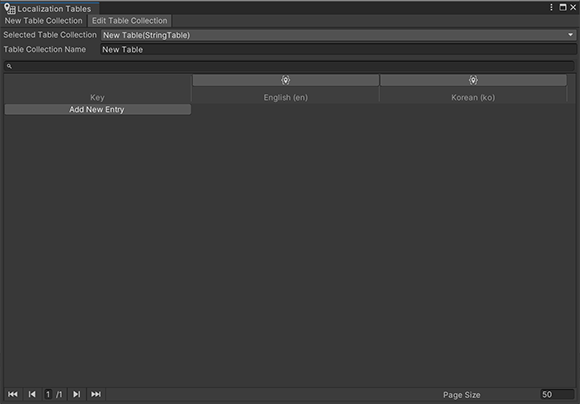The width and height of the screenshot is (580, 404).
Task: Click the dropdown arrow beside New Table(StringTable)
Action: tap(570, 35)
